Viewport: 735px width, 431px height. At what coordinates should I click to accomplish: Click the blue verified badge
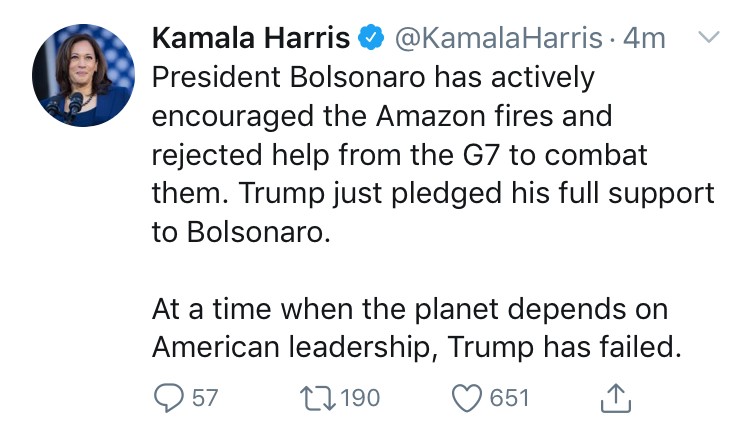[371, 38]
